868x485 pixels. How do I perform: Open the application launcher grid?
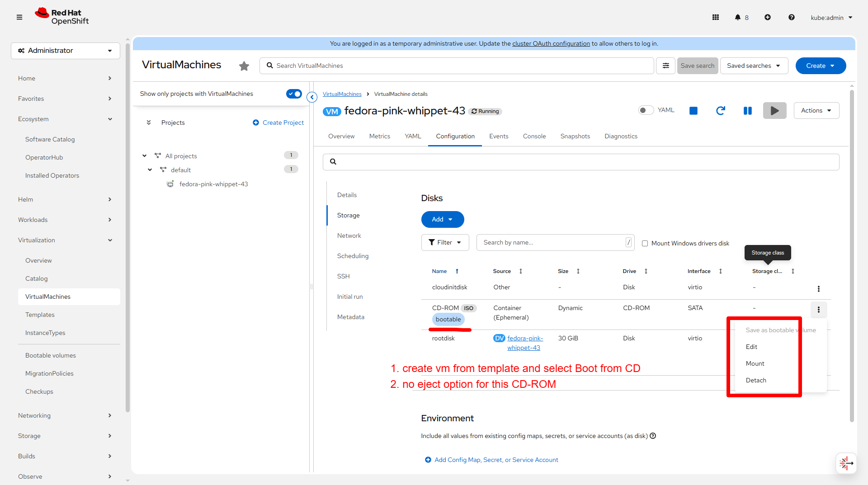pos(716,17)
